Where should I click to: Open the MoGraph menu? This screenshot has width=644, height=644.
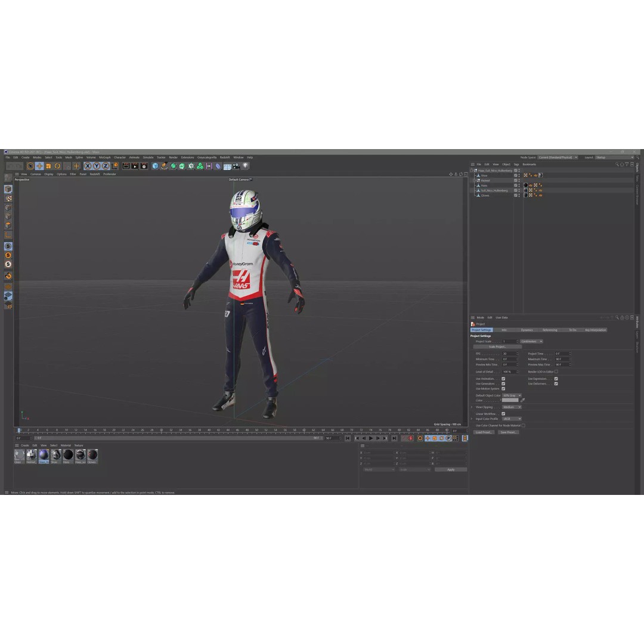tap(104, 157)
